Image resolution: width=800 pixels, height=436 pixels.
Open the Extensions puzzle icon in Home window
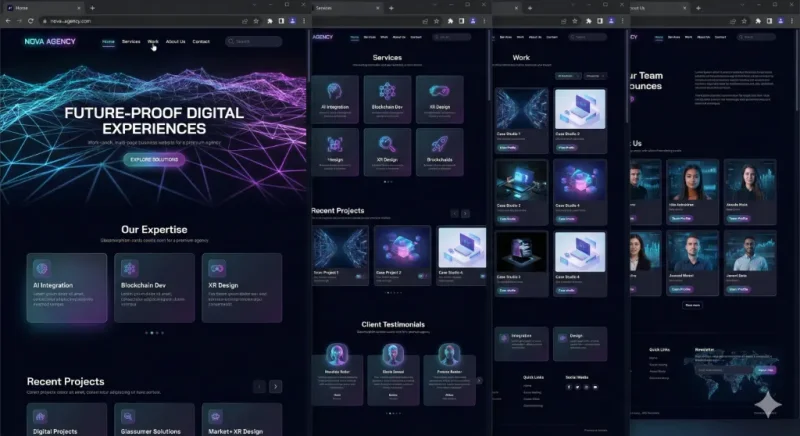[x=269, y=20]
